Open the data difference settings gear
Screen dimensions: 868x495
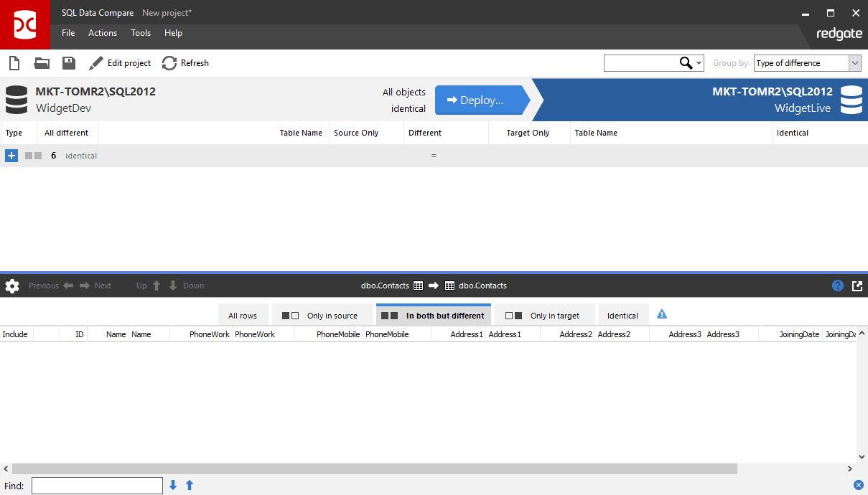[11, 286]
